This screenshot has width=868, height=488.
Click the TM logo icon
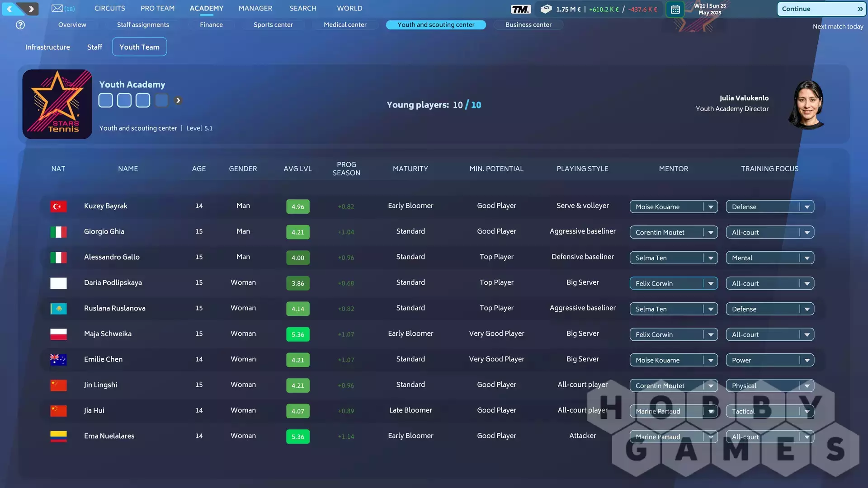(520, 9)
